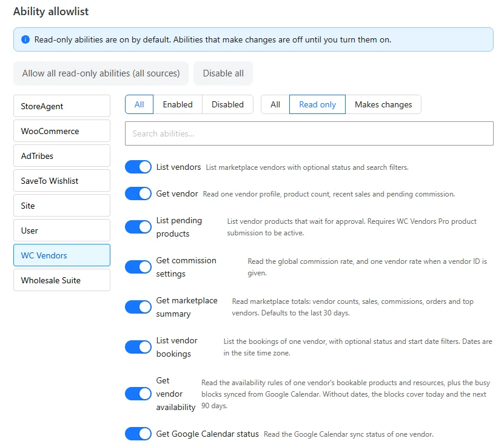
Task: Filter by Disabled abilities
Action: (227, 104)
